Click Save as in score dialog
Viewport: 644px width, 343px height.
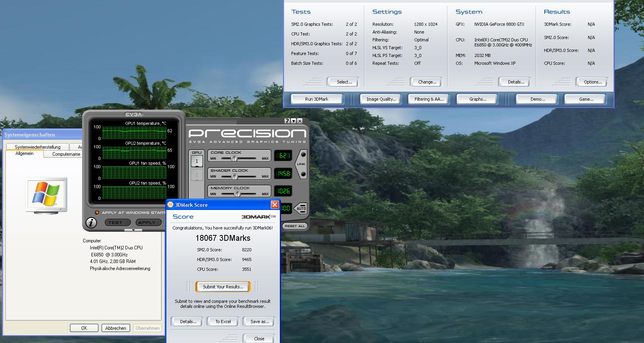(x=259, y=322)
